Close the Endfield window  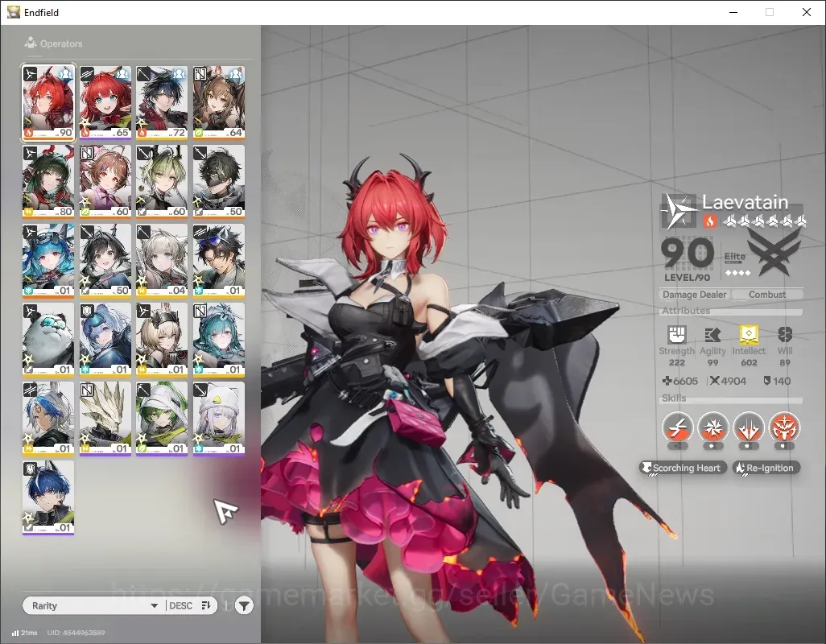[x=807, y=12]
